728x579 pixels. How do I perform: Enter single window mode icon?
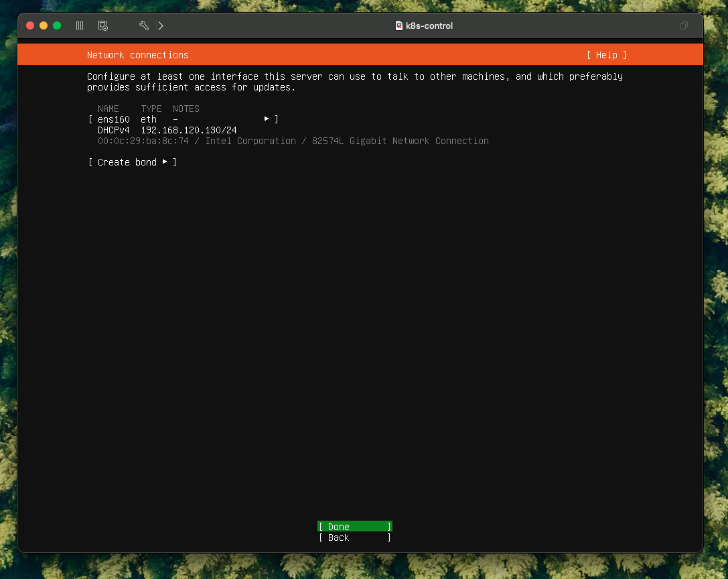tap(683, 26)
